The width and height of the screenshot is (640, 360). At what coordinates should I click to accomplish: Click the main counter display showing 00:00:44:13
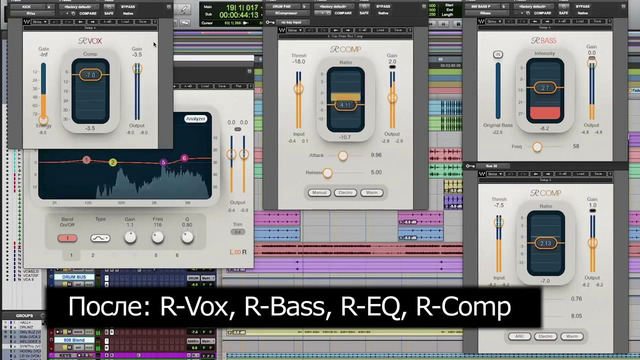(x=239, y=15)
